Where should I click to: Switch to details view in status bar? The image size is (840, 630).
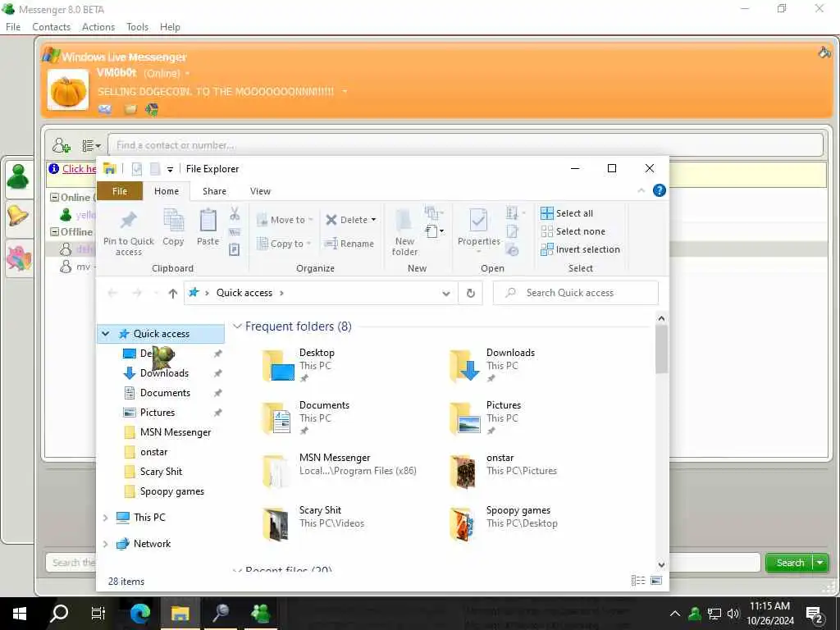638,581
